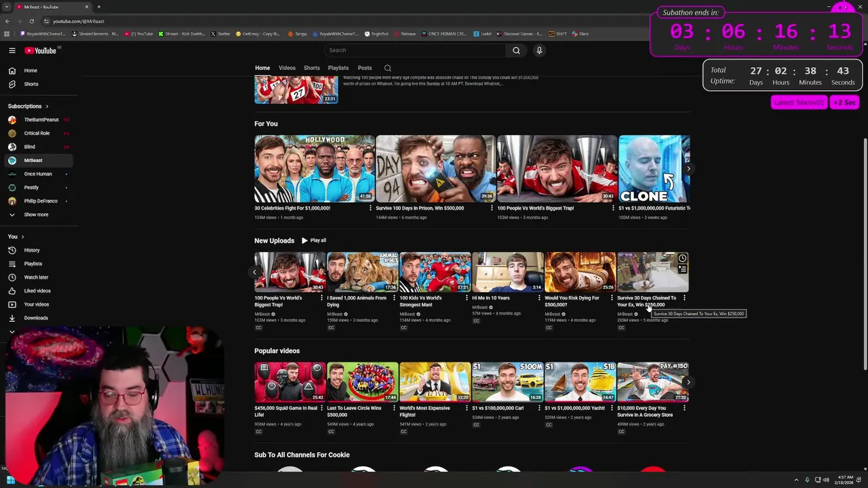
Task: Open $1 vs $1,000,000,000 Yacht video title
Action: (574, 408)
